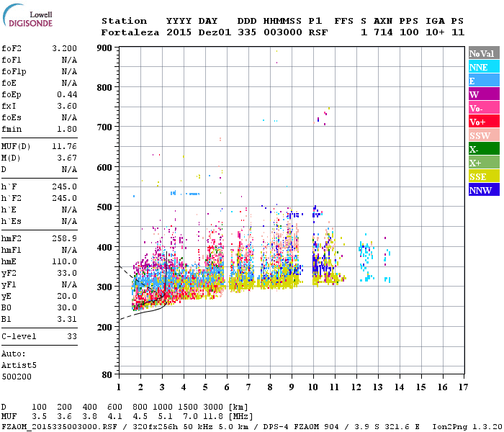504x432 pixels.
Task: Select the W purple legend swatch
Action: [484, 94]
